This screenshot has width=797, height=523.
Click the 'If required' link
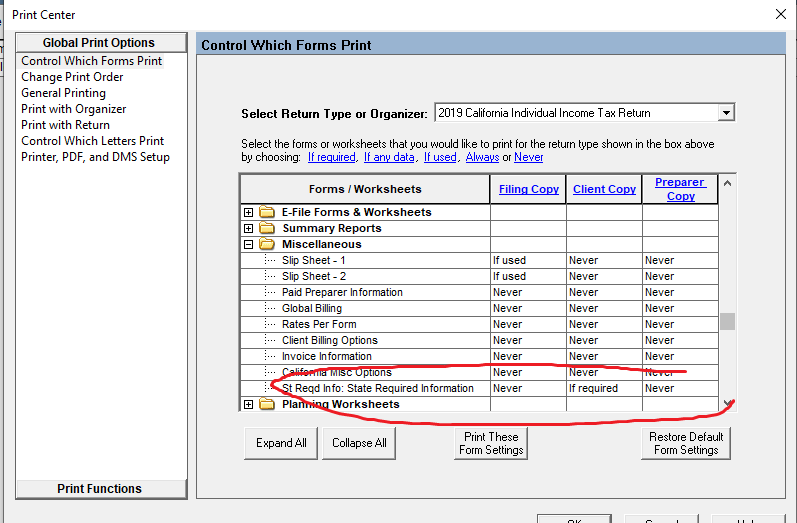tap(331, 157)
